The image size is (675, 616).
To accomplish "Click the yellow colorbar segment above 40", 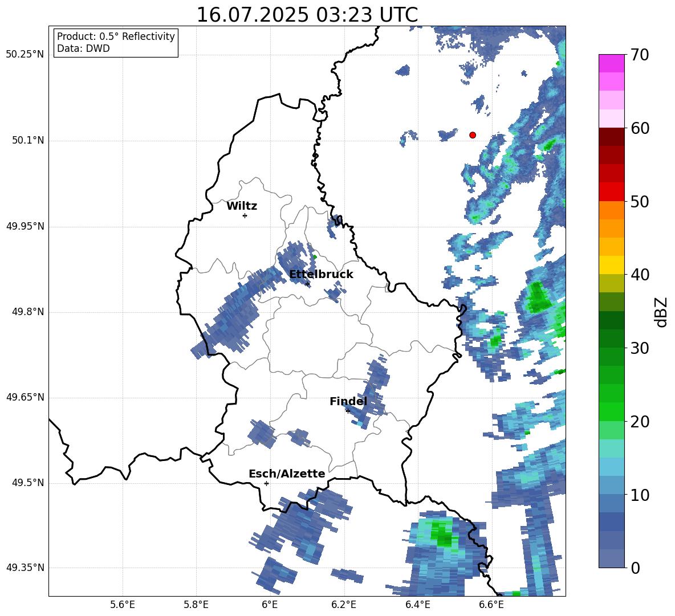I will pos(612,265).
